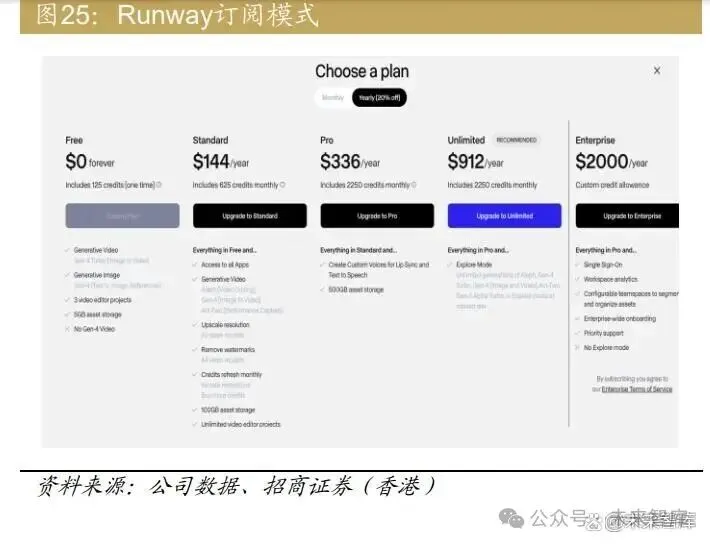Click the $144/year price
Viewport: 710px width, 546px height.
221,162
